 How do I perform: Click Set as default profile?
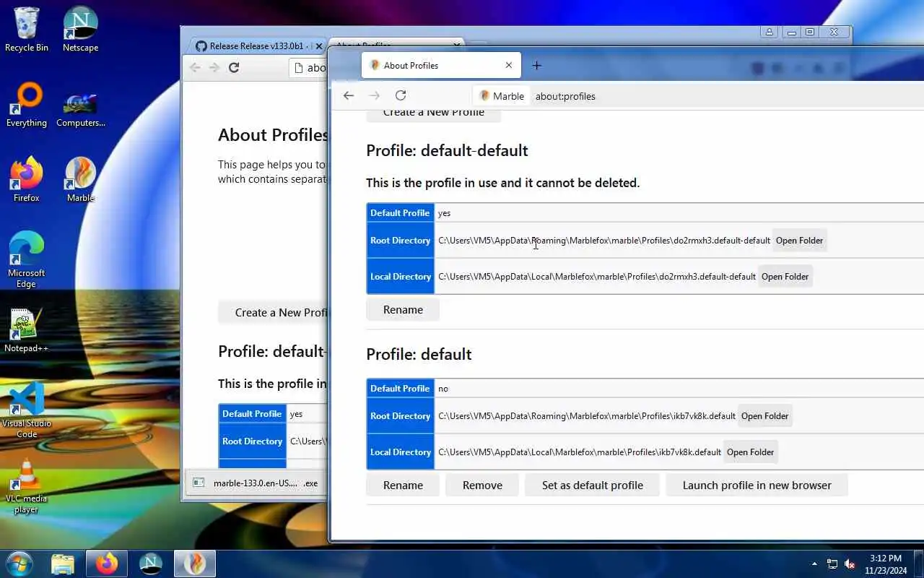(593, 486)
